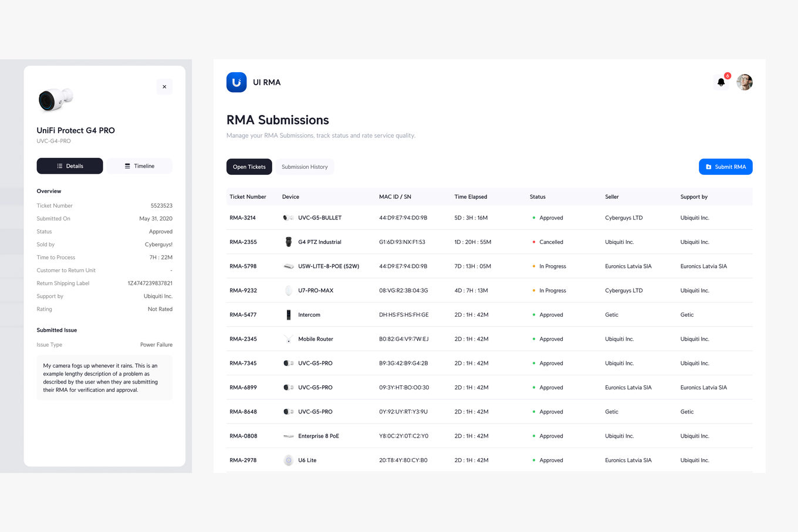The width and height of the screenshot is (798, 532).
Task: Click MAC ID 08:VG:R2:3B:04:3G
Action: (404, 290)
